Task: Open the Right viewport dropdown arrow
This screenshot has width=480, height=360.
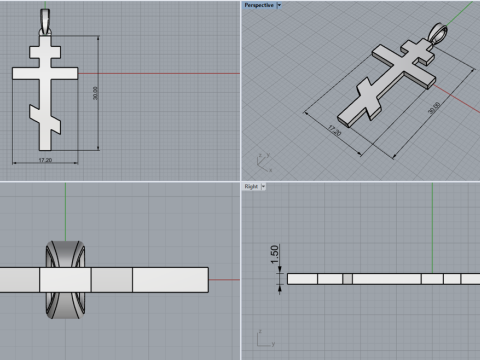Action: tap(263, 186)
